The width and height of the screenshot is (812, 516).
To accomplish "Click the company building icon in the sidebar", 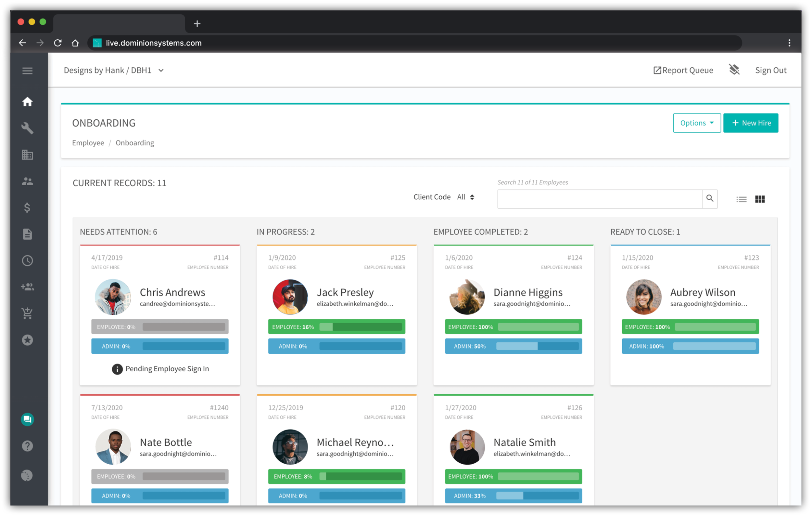I will (27, 155).
